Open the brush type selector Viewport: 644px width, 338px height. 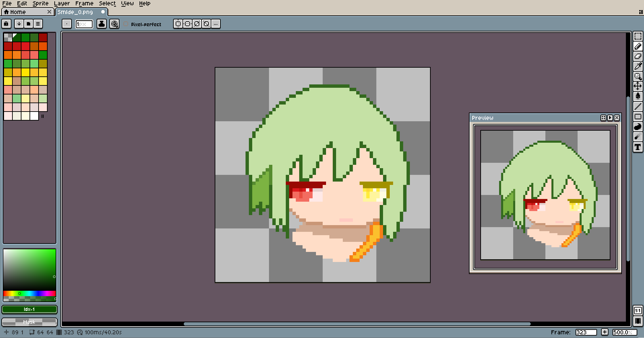coord(67,24)
